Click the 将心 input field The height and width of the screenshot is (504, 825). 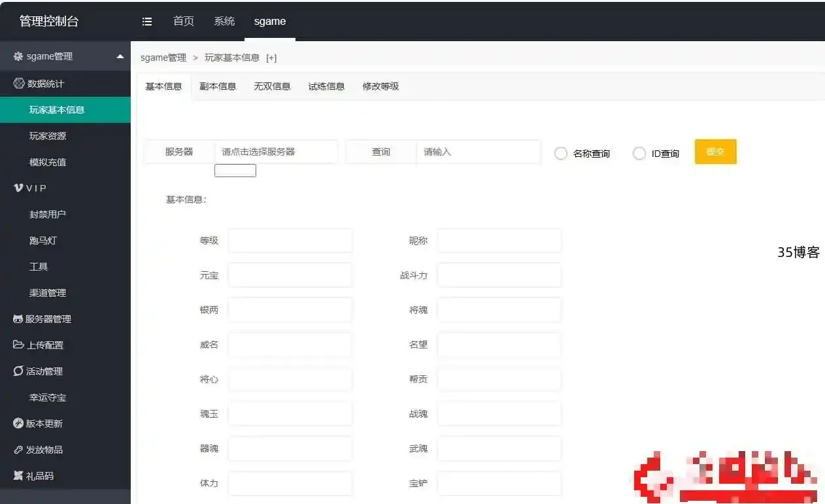coord(290,379)
